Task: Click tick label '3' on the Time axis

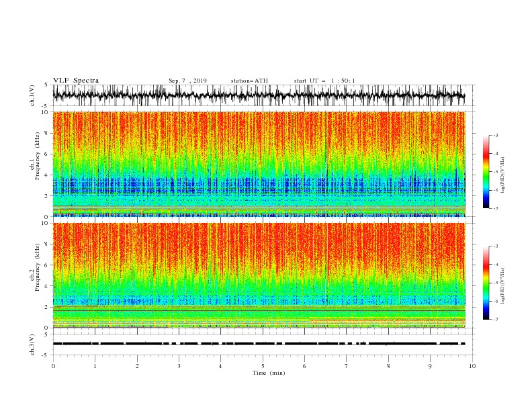Action: (179, 366)
